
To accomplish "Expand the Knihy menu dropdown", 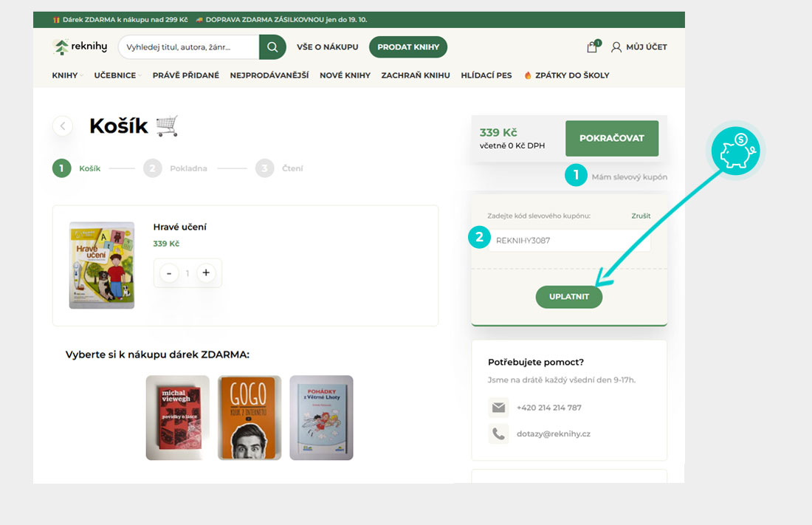I will (x=67, y=75).
